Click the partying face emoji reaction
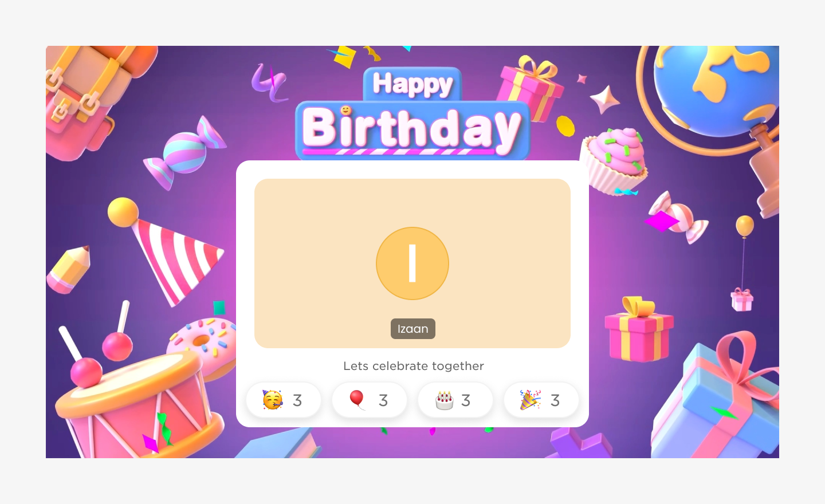Image resolution: width=825 pixels, height=504 pixels. click(x=273, y=400)
